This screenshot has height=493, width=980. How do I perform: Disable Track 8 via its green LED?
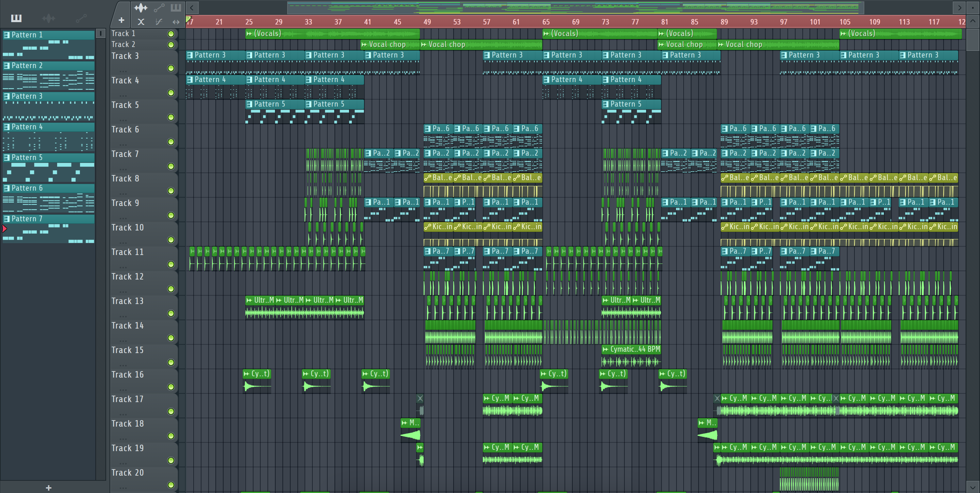pos(171,191)
